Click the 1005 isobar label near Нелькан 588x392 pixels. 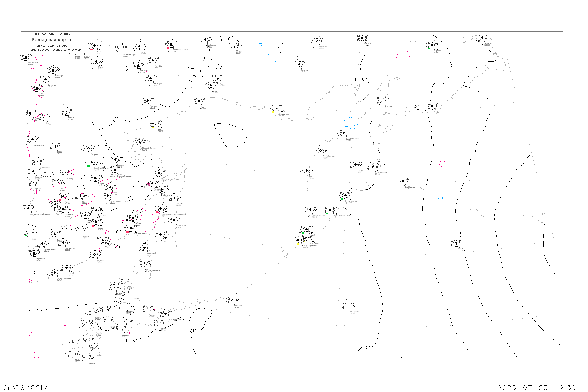coord(165,106)
